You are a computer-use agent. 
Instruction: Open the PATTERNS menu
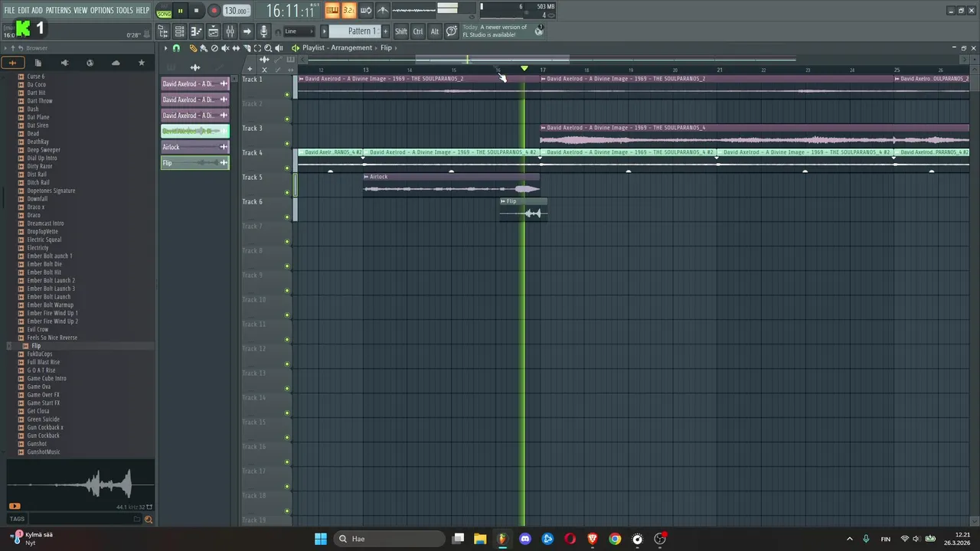pyautogui.click(x=58, y=10)
